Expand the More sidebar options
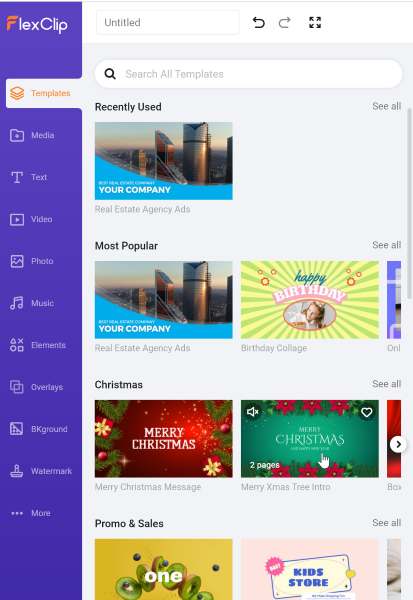Viewport: 413px width, 600px height. 41,513
